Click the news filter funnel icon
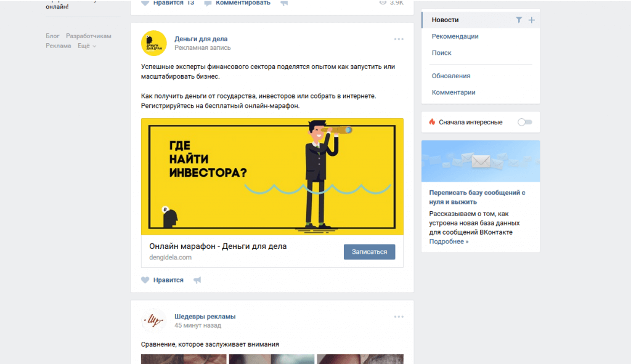631x364 pixels. point(519,20)
